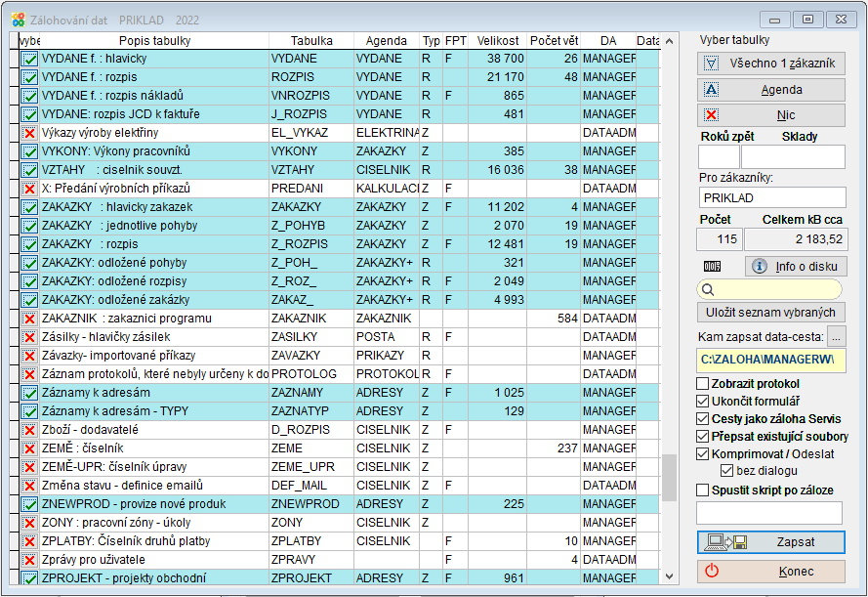Toggle selection mark for ZAKAZKY: odložené zakázky

pos(29,300)
